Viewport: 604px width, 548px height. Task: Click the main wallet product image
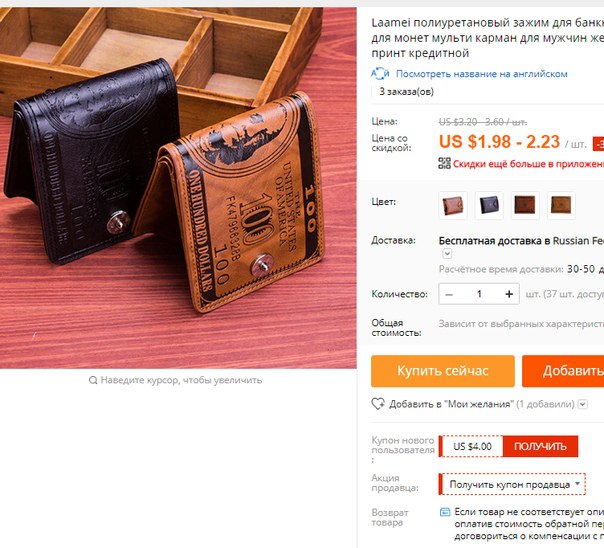pyautogui.click(x=178, y=188)
